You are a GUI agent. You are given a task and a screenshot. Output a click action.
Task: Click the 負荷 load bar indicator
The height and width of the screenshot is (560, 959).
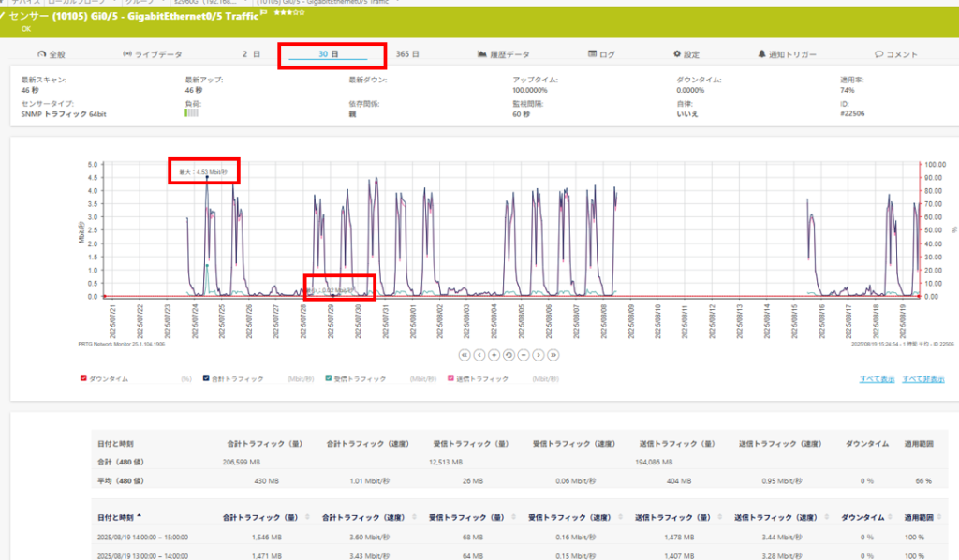click(191, 113)
